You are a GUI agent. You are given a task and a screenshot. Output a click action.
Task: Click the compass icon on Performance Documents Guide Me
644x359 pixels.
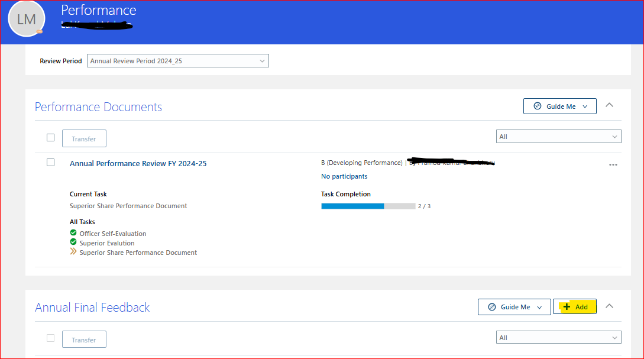click(x=538, y=106)
